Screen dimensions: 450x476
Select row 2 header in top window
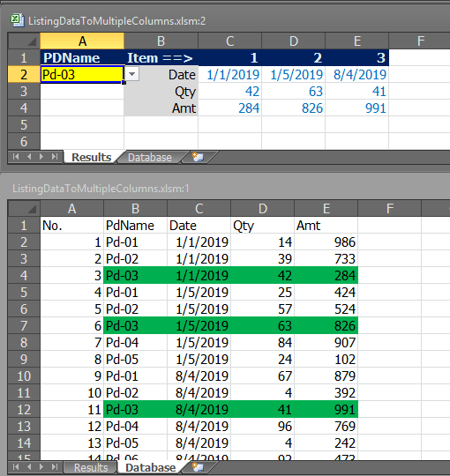[x=24, y=74]
